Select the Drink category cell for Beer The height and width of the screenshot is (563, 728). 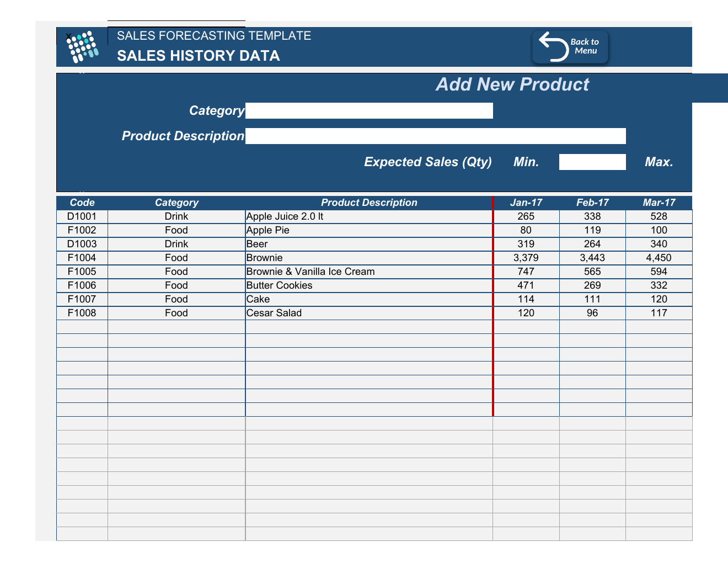pyautogui.click(x=176, y=244)
